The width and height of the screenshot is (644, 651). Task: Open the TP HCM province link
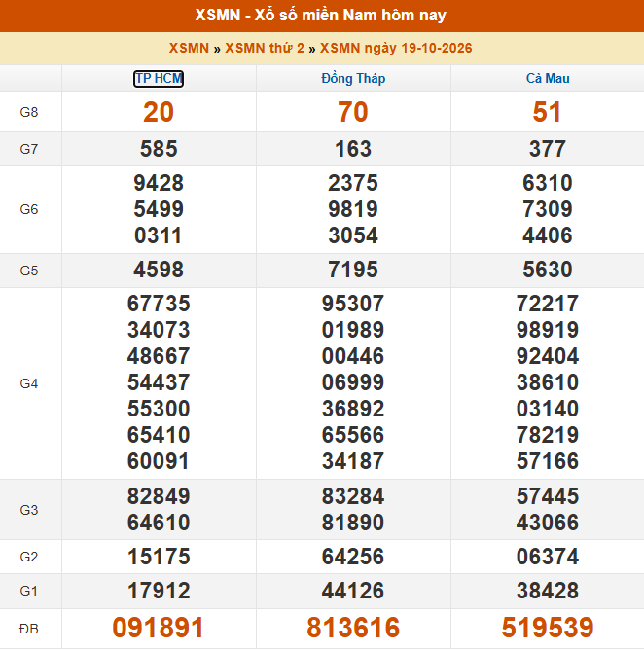tap(159, 79)
